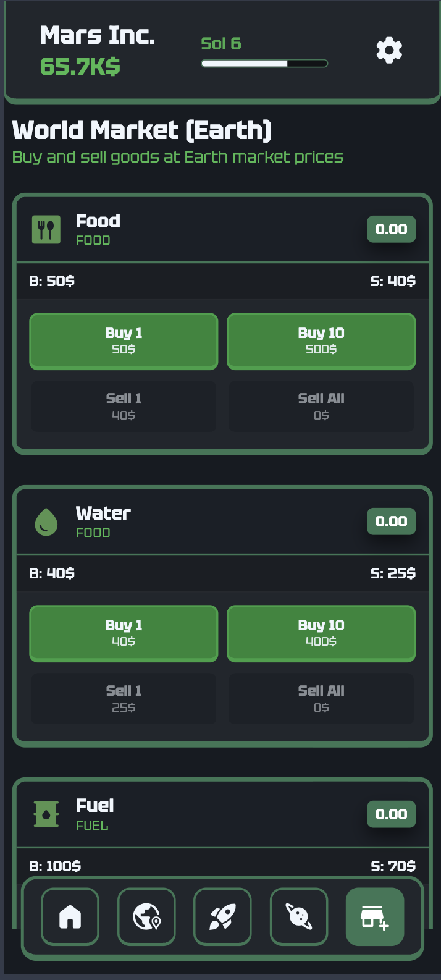Image resolution: width=441 pixels, height=980 pixels.
Task: Open settings via the gear icon
Action: [389, 50]
